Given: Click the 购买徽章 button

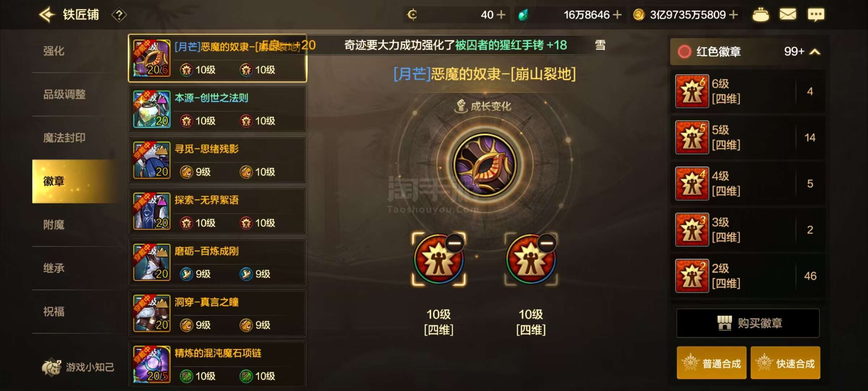Looking at the screenshot, I should [x=748, y=323].
